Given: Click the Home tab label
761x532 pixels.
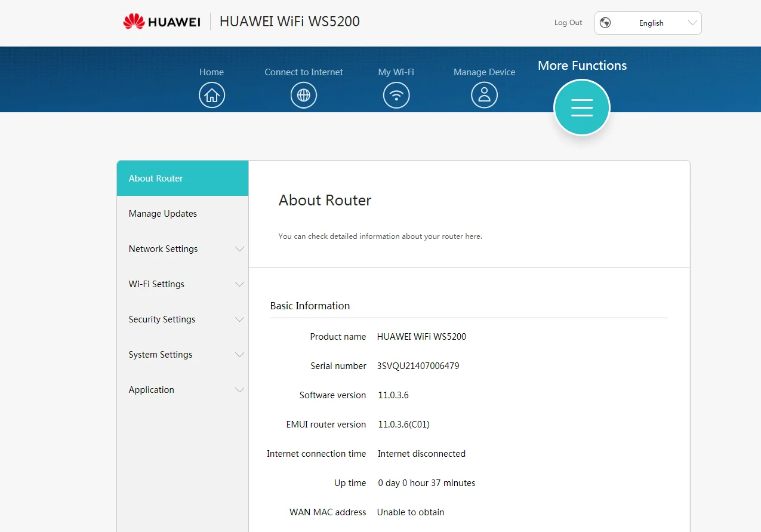Looking at the screenshot, I should [x=212, y=72].
